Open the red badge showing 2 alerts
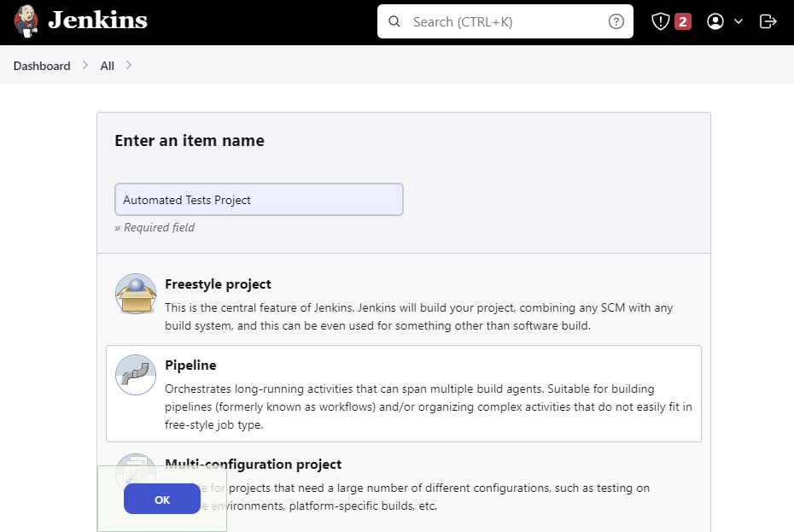This screenshot has width=794, height=532. 682,22
